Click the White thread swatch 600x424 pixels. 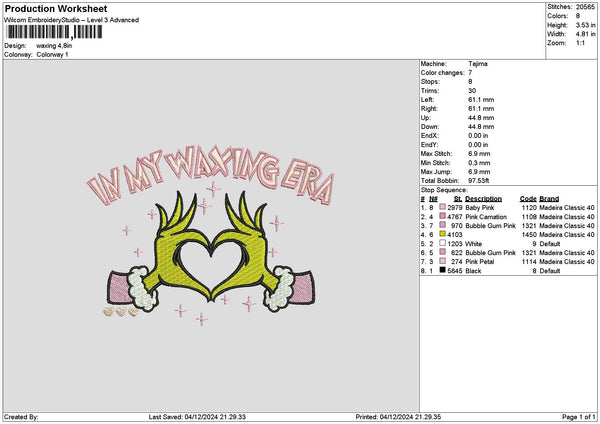(x=442, y=243)
